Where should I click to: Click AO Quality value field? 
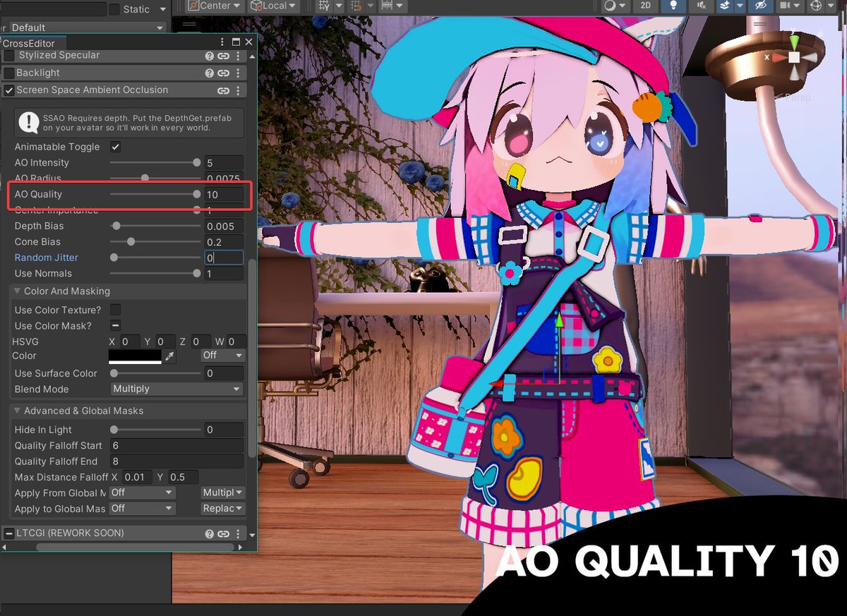[x=224, y=195]
